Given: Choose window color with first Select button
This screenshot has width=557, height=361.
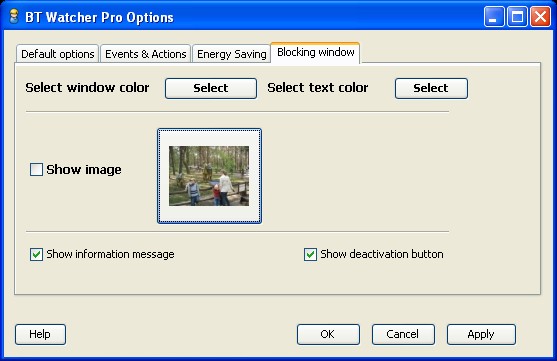Looking at the screenshot, I should pos(211,88).
